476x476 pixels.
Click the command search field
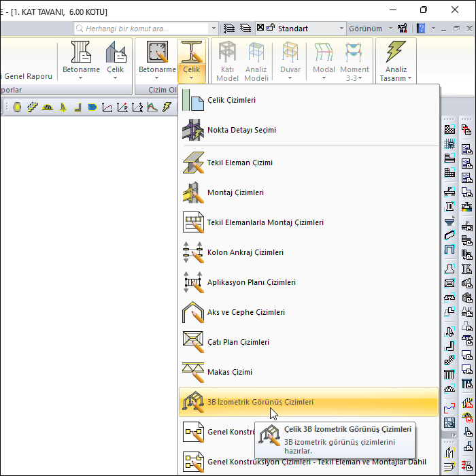pyautogui.click(x=141, y=29)
